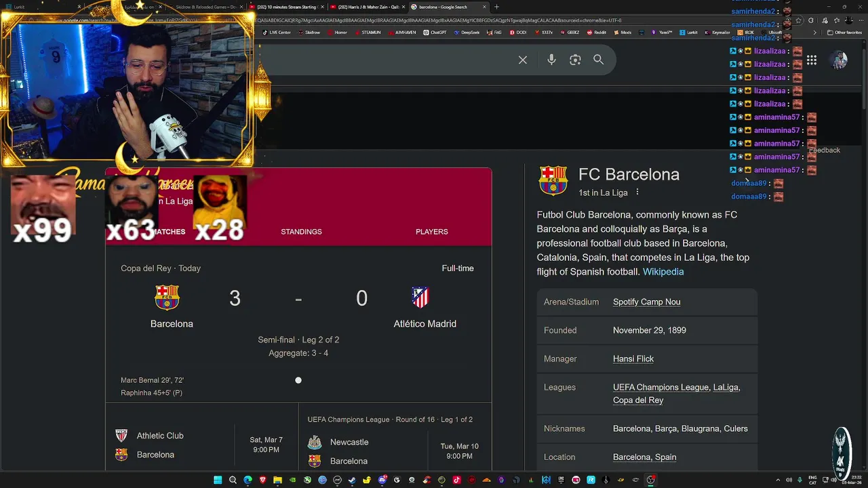Image resolution: width=868 pixels, height=488 pixels.
Task: Click the match carousel dot indicator
Action: pos(298,380)
